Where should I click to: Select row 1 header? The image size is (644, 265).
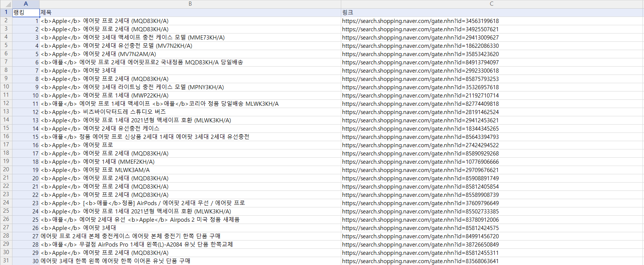[6, 12]
